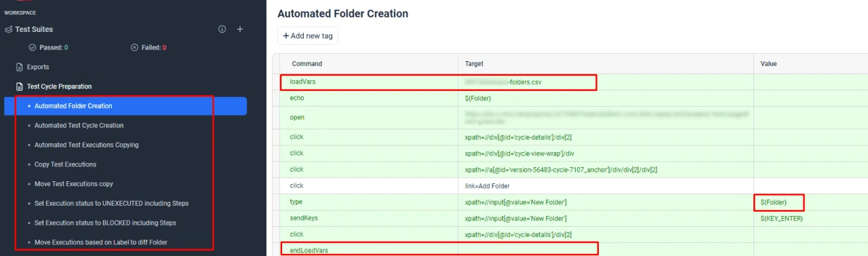Click the Automated Folder Creation title
Image resolution: width=868 pixels, height=256 pixels.
342,14
